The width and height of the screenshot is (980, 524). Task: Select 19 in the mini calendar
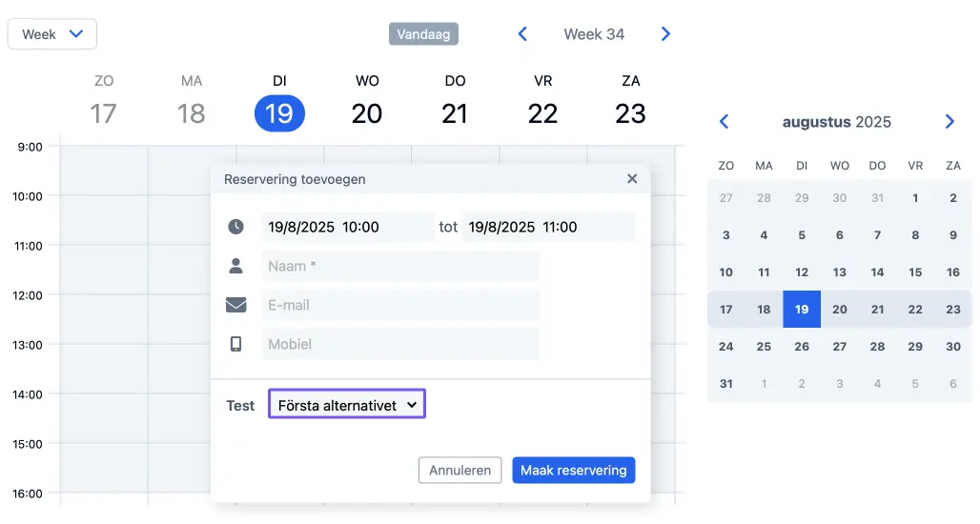tap(802, 309)
